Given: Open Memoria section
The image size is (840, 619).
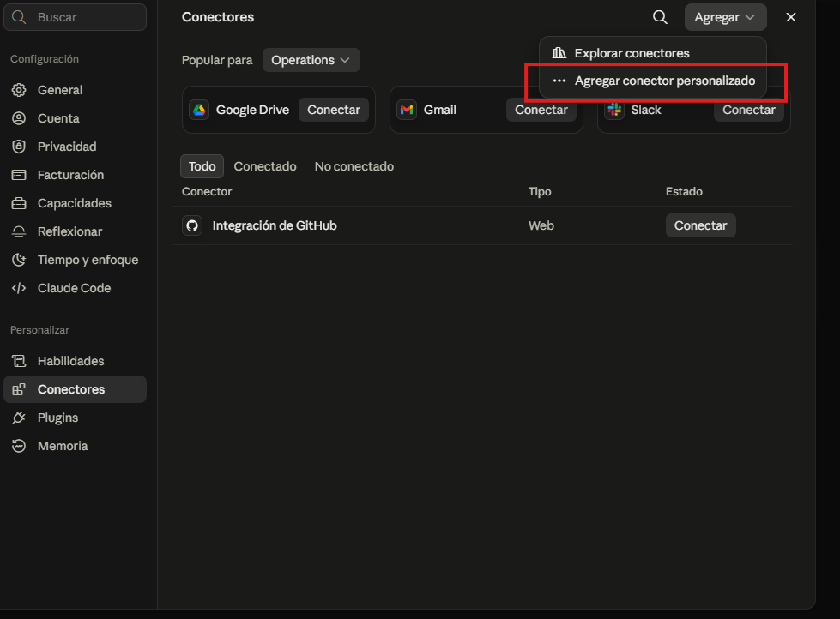Looking at the screenshot, I should pos(75,446).
